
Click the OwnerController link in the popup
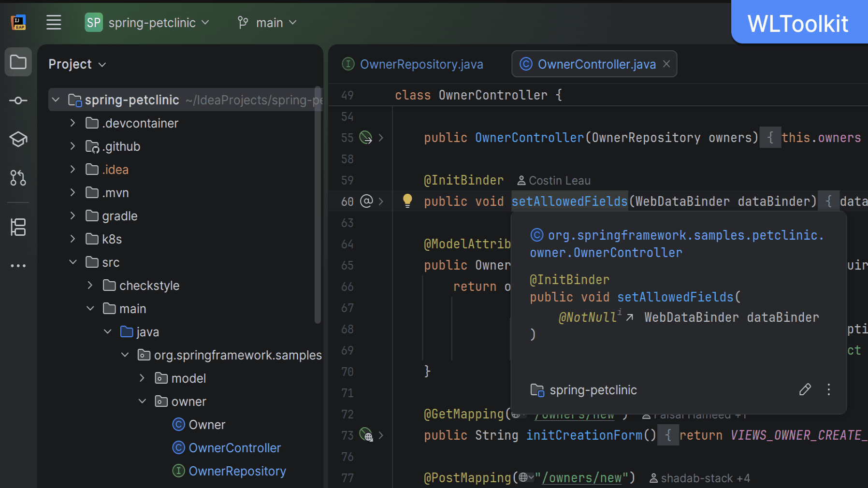pyautogui.click(x=627, y=253)
